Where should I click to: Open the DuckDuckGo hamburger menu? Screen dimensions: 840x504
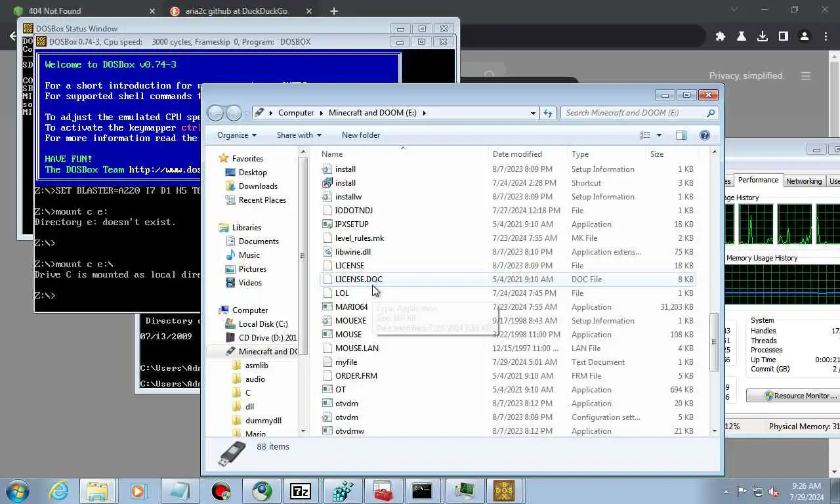[x=806, y=76]
